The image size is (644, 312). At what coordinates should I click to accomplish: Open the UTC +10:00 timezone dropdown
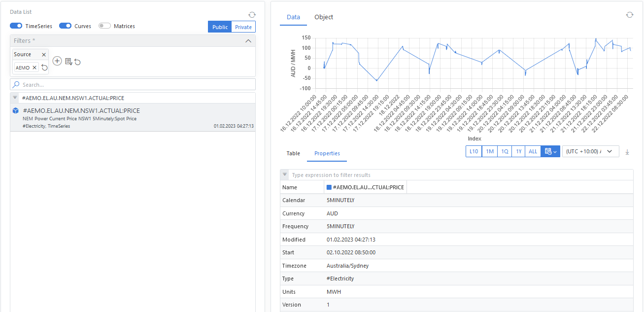point(590,152)
